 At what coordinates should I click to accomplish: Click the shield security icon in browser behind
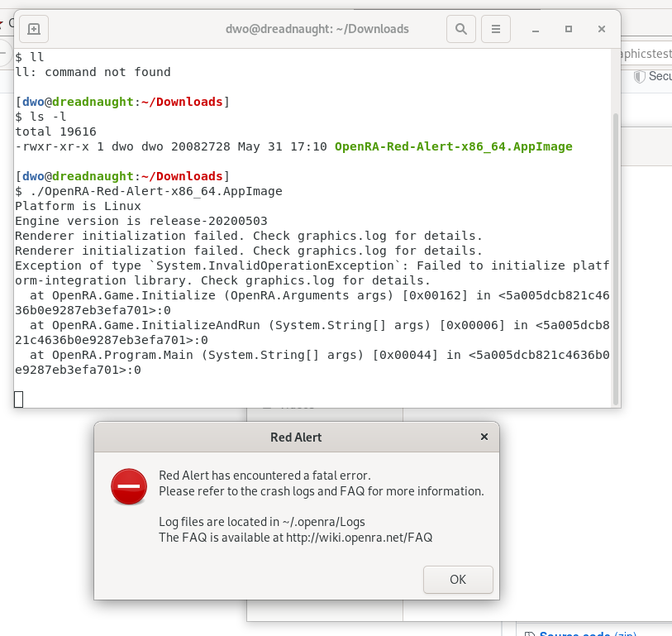coord(640,77)
